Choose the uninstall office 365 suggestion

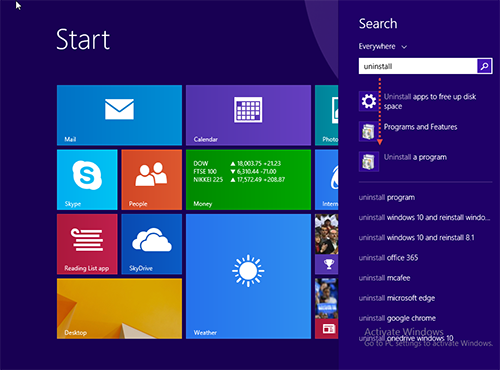click(388, 258)
